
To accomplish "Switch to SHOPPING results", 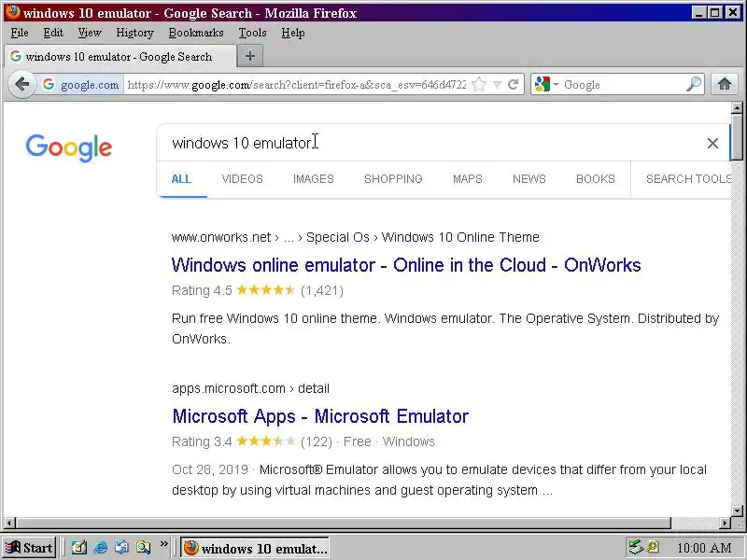I will pos(393,179).
